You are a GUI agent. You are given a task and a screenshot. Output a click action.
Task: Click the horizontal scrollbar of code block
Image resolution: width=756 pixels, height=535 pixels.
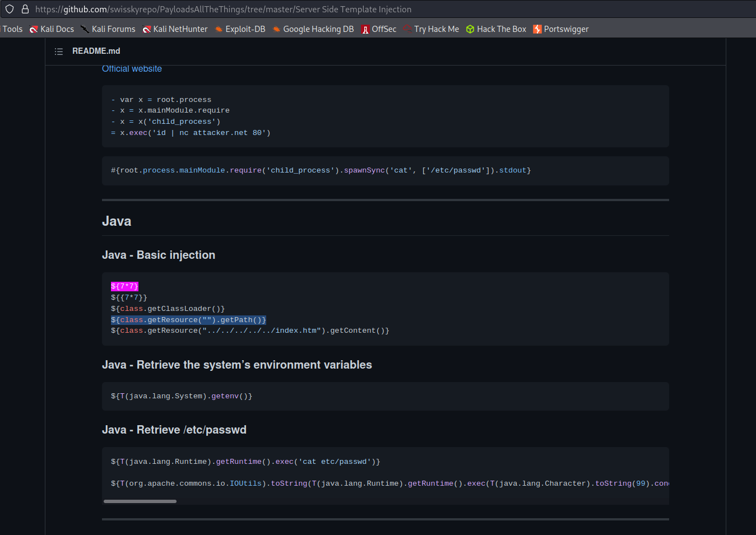pyautogui.click(x=140, y=501)
